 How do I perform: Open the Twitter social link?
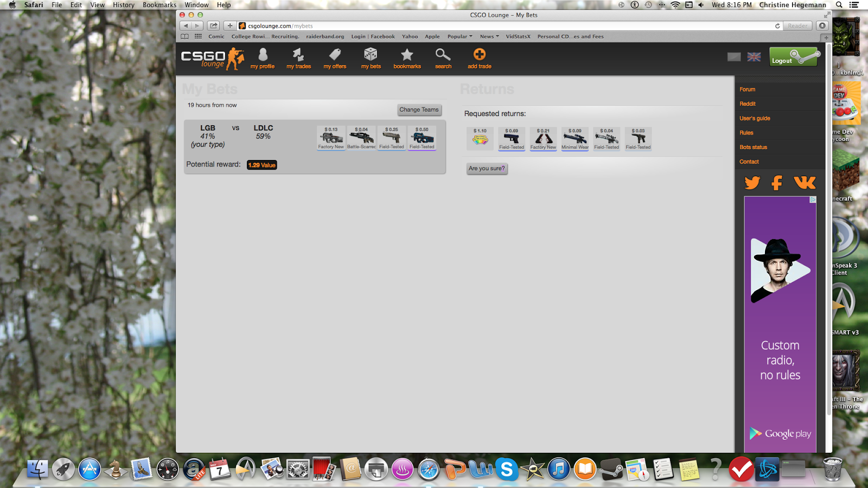[x=752, y=183]
